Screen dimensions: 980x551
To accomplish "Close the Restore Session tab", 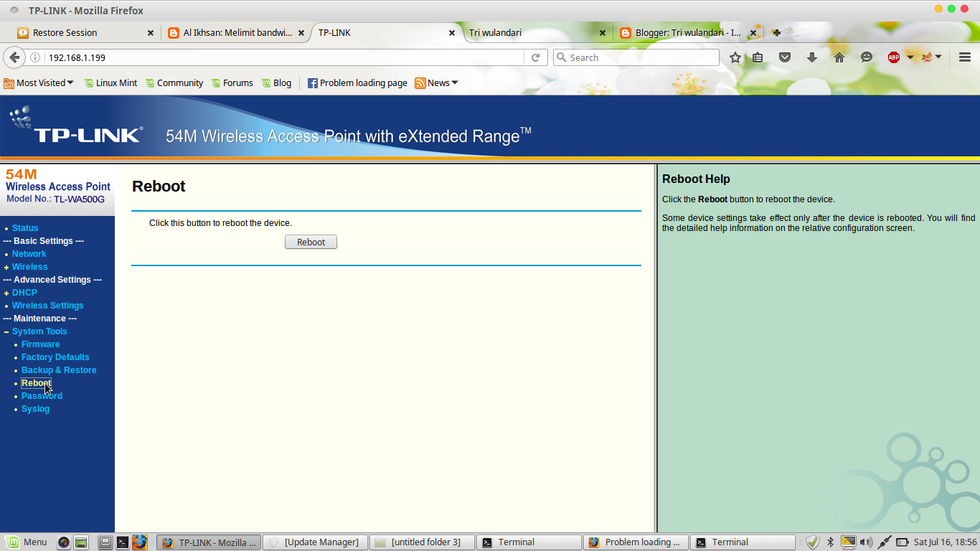I will 151,32.
